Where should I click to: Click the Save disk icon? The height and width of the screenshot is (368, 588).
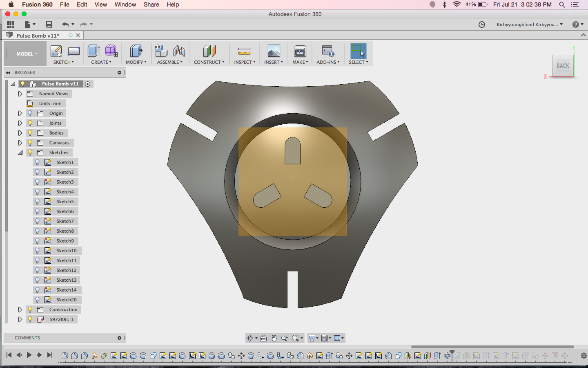(49, 25)
